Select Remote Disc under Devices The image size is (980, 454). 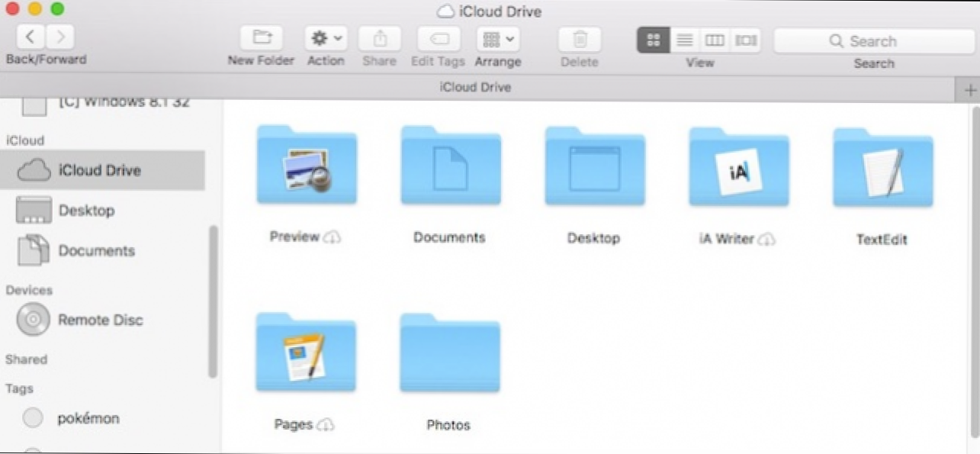click(x=100, y=320)
